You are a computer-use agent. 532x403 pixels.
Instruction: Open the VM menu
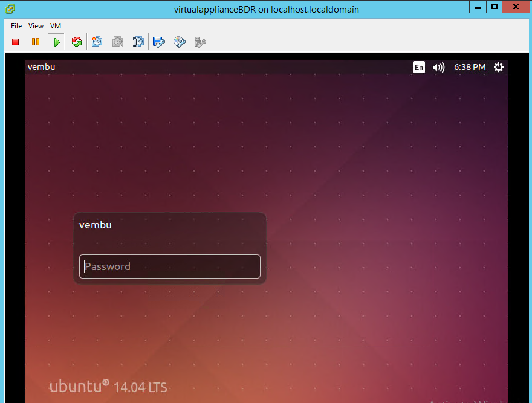(x=55, y=26)
